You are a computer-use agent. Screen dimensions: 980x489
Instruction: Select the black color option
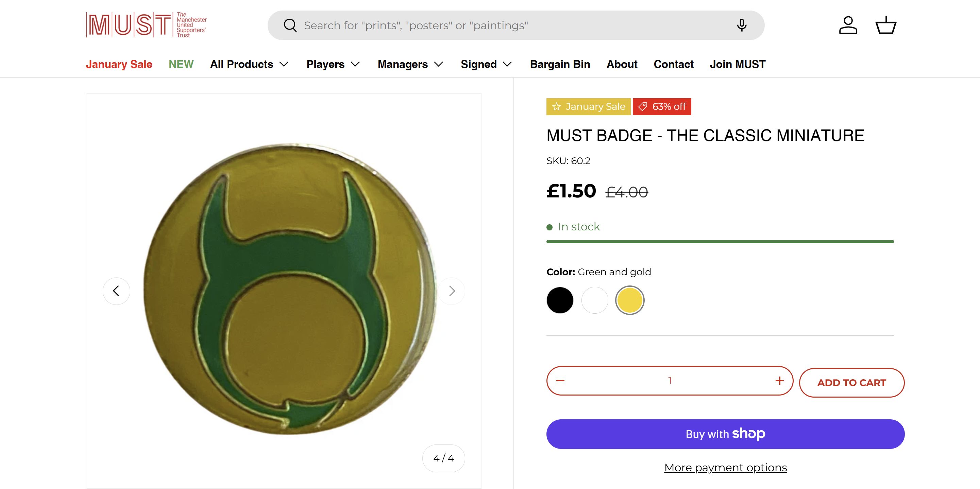[560, 300]
